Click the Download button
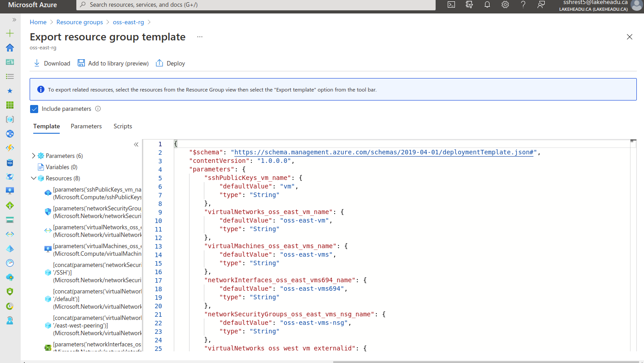Screen dimensions: 644x363 point(52,63)
